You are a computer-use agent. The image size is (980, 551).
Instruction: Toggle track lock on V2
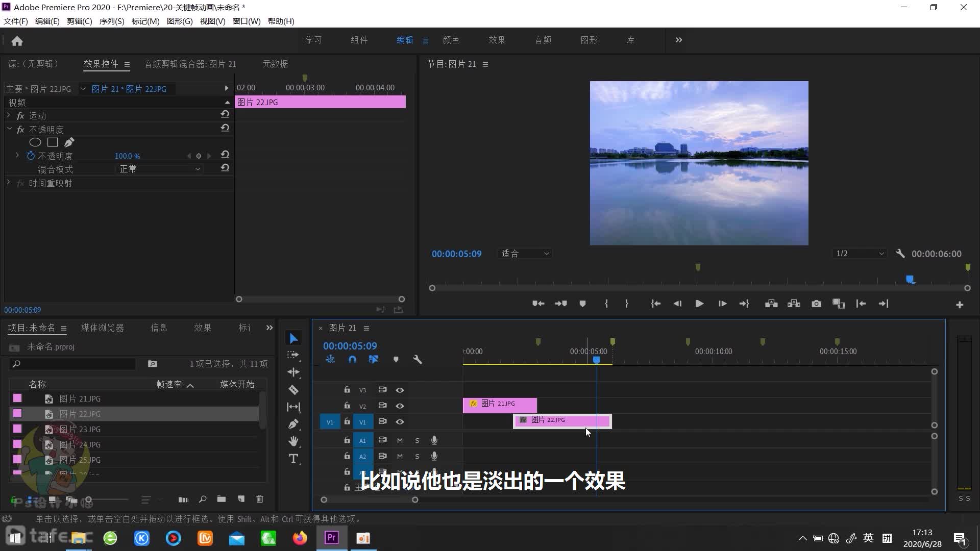coord(347,406)
